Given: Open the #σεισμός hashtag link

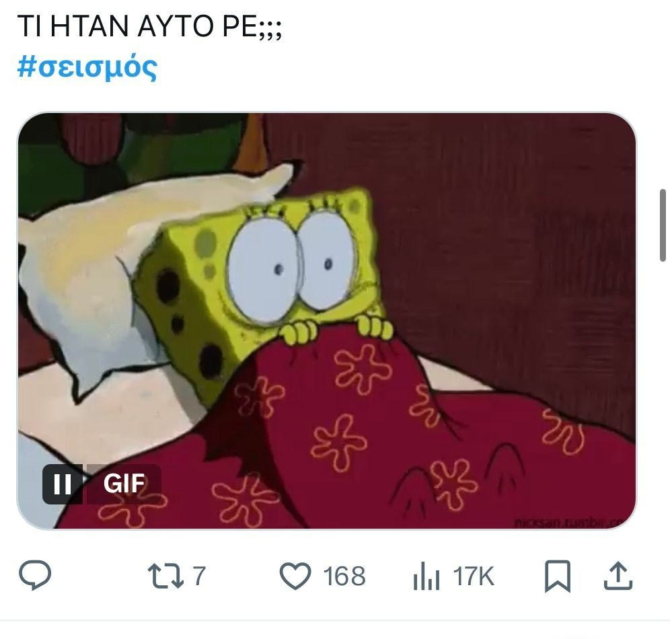Looking at the screenshot, I should point(87,68).
